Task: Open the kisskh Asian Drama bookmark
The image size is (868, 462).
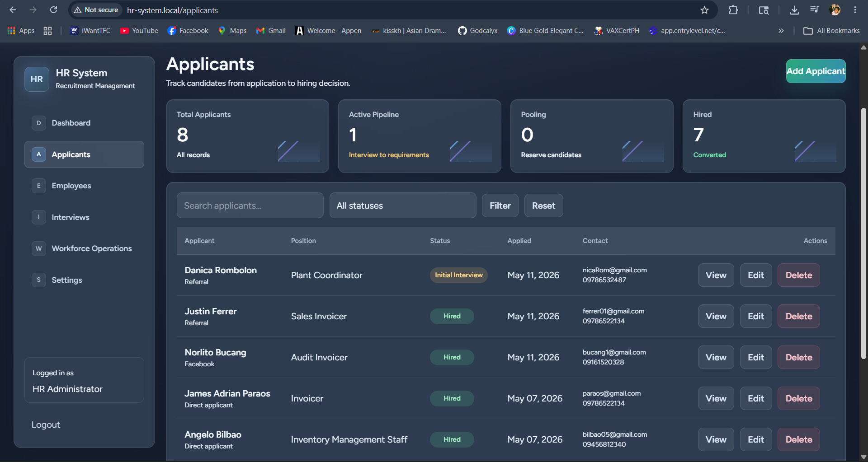Action: click(x=409, y=31)
